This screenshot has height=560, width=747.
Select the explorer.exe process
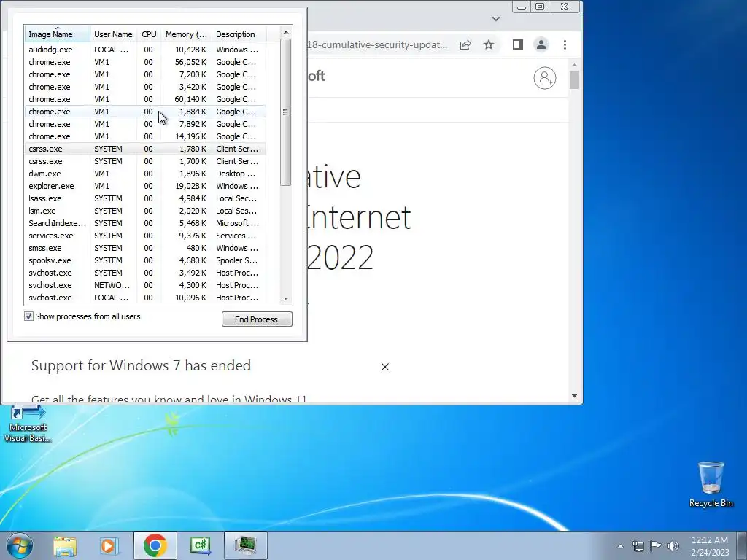(x=145, y=186)
